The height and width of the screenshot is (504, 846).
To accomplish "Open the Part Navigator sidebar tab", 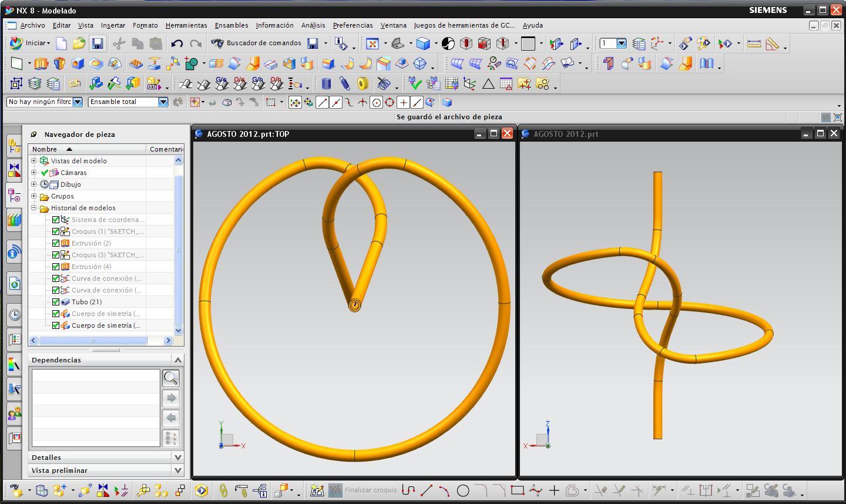I will coord(14,196).
